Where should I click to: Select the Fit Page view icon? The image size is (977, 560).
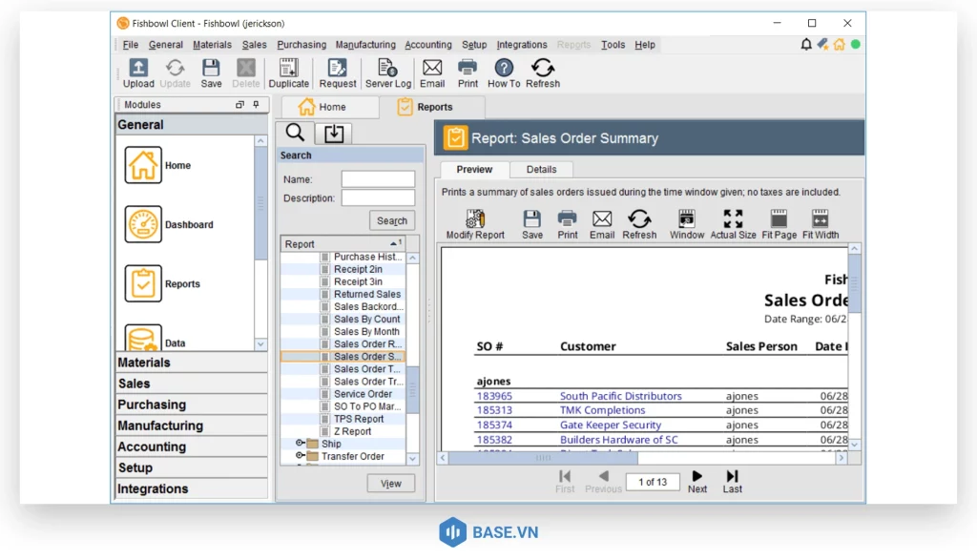coord(779,220)
